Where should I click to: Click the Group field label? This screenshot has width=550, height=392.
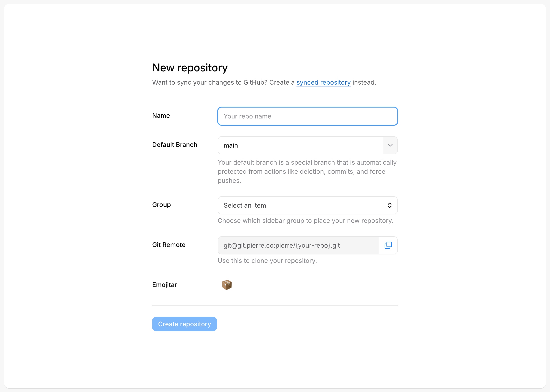tap(161, 205)
